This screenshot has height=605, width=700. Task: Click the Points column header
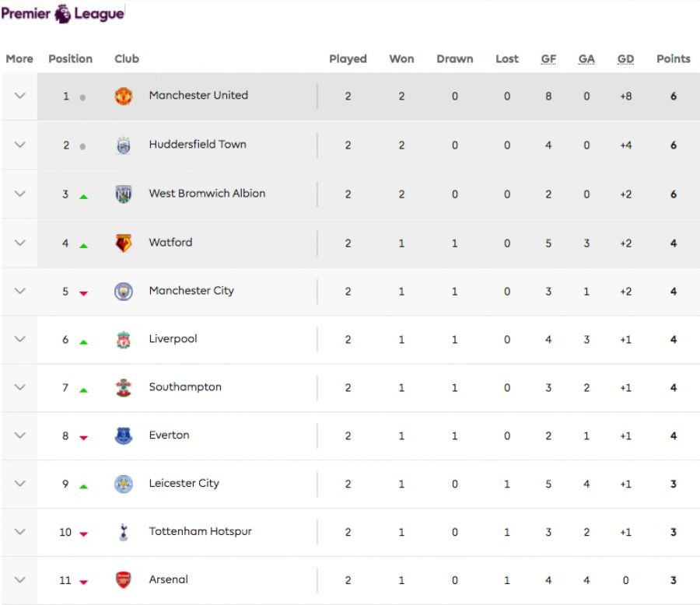click(x=673, y=59)
